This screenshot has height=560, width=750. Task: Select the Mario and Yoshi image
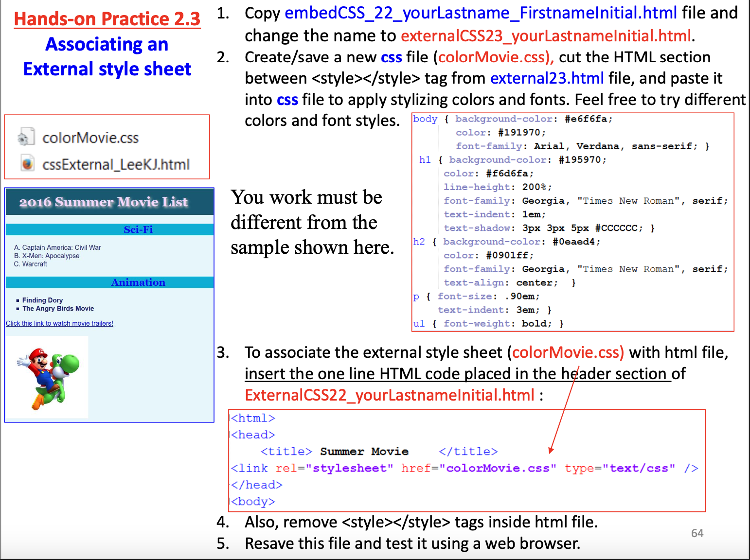click(x=47, y=377)
